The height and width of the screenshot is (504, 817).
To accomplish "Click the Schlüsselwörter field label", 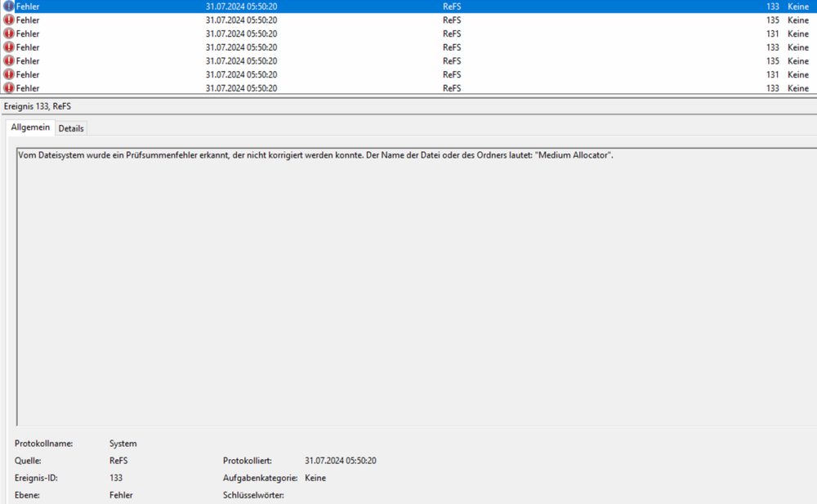I will click(x=253, y=495).
